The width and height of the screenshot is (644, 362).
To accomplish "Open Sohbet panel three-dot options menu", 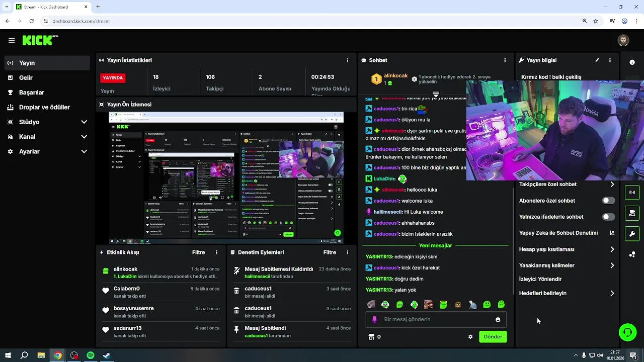I will coord(505,60).
